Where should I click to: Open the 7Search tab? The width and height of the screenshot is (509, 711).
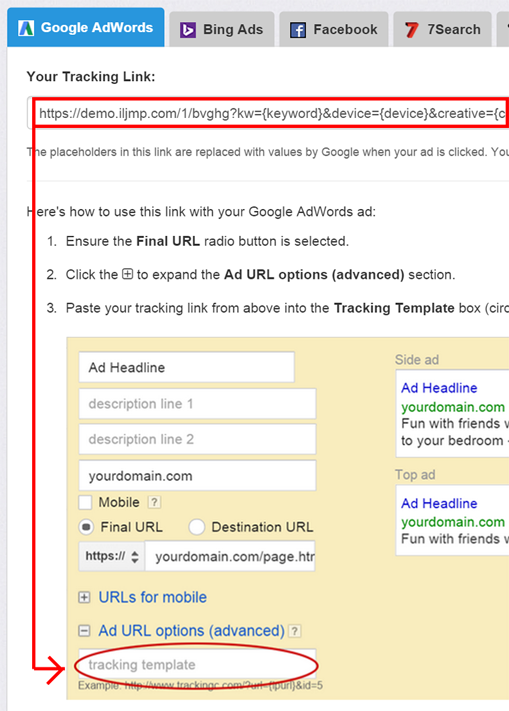click(x=442, y=30)
